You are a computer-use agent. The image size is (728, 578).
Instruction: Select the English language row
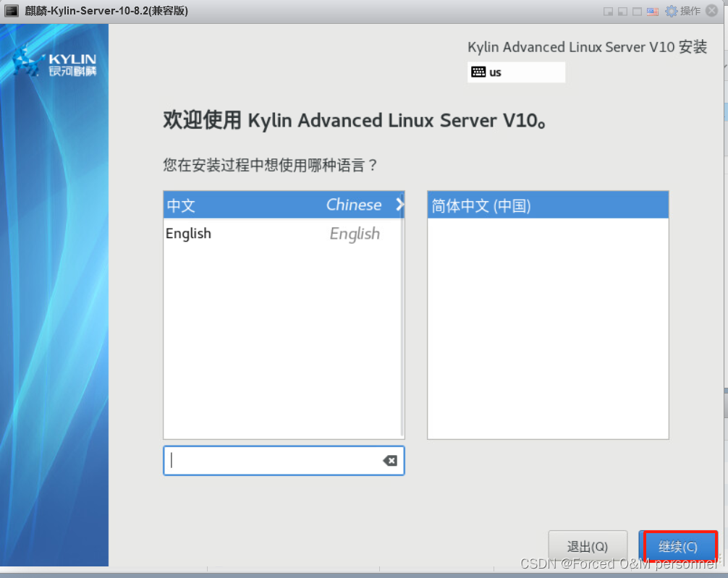coord(284,234)
